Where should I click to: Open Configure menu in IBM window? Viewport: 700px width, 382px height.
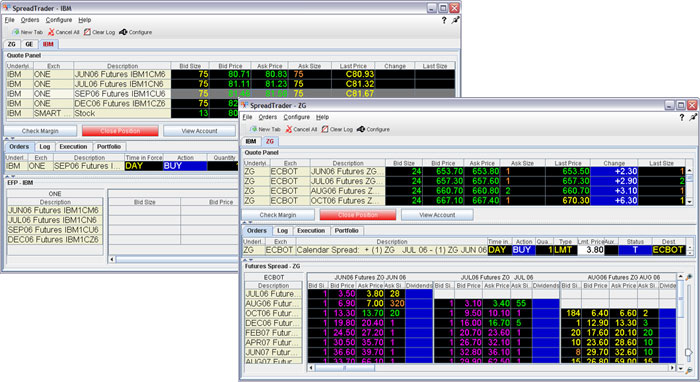[58, 20]
